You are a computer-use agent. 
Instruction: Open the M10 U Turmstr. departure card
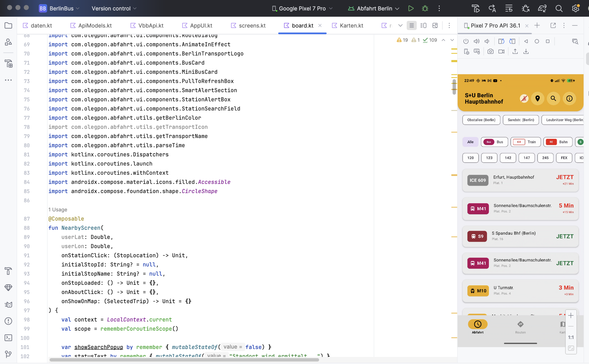tap(520, 291)
